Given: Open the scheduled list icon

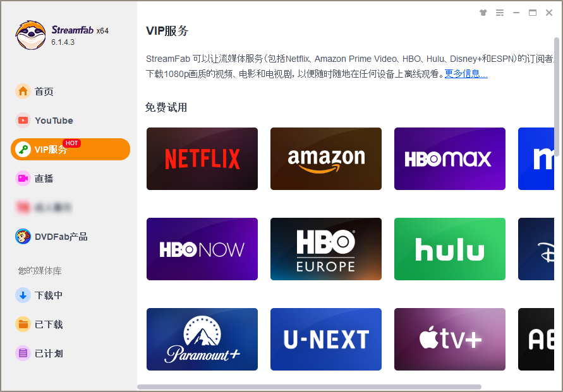Looking at the screenshot, I should point(23,353).
